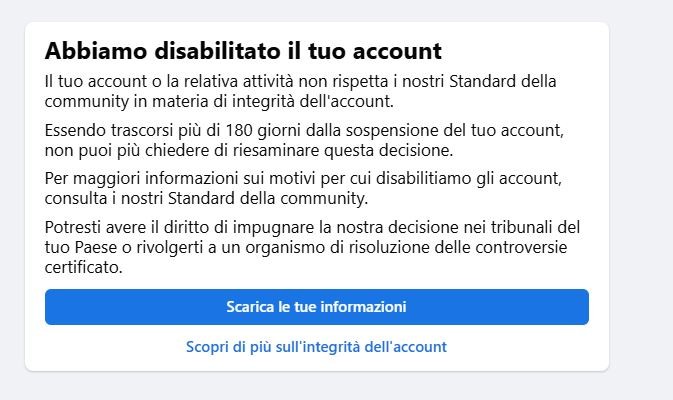
Task: Click the word "certificato." ending the last paragraph
Action: point(84,267)
